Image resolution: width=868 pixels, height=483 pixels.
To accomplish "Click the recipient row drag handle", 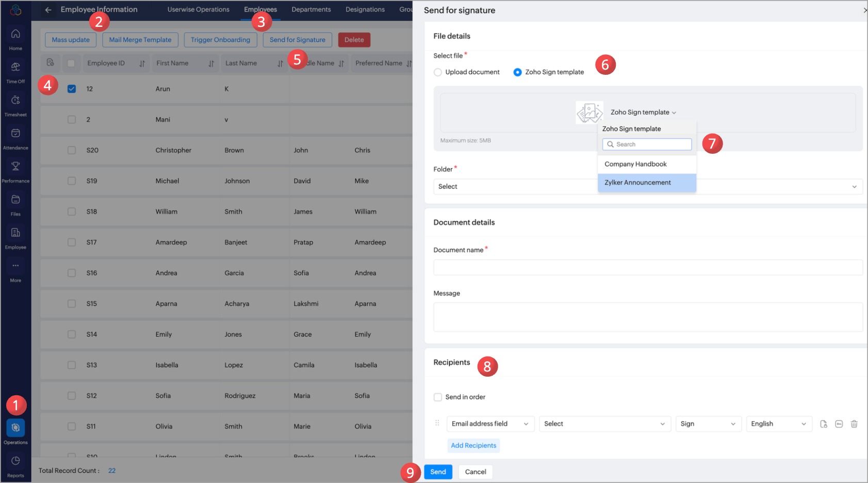I will pyautogui.click(x=437, y=423).
